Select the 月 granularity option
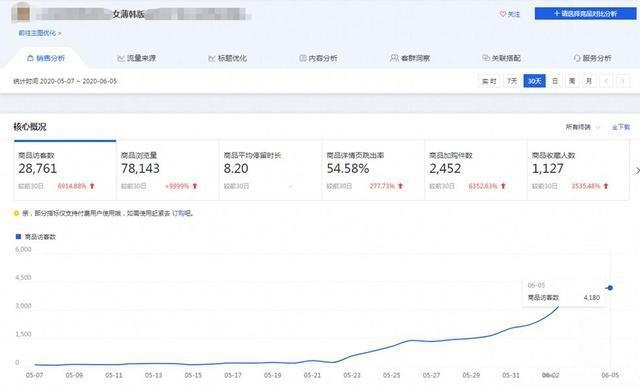 (x=589, y=81)
